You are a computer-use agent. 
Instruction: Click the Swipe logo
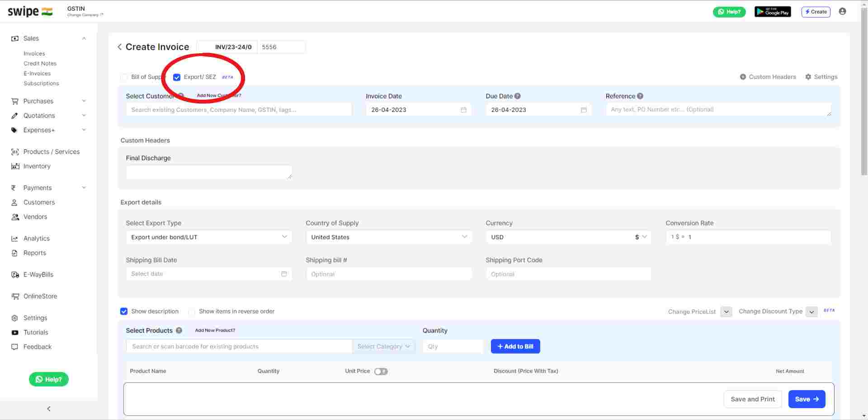[30, 11]
